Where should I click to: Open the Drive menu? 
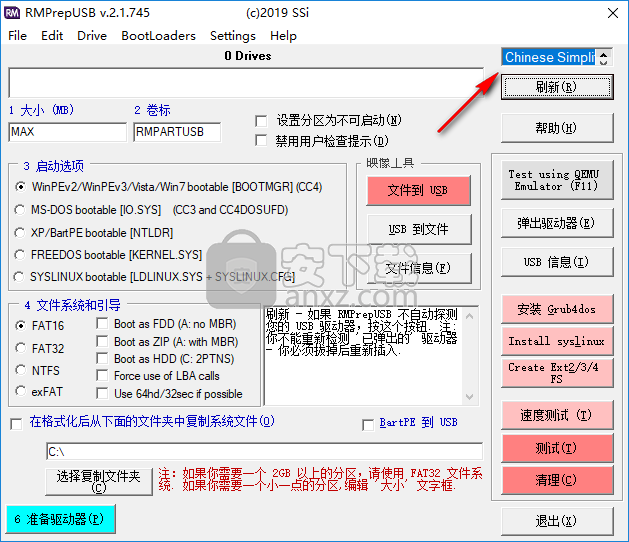pos(92,36)
